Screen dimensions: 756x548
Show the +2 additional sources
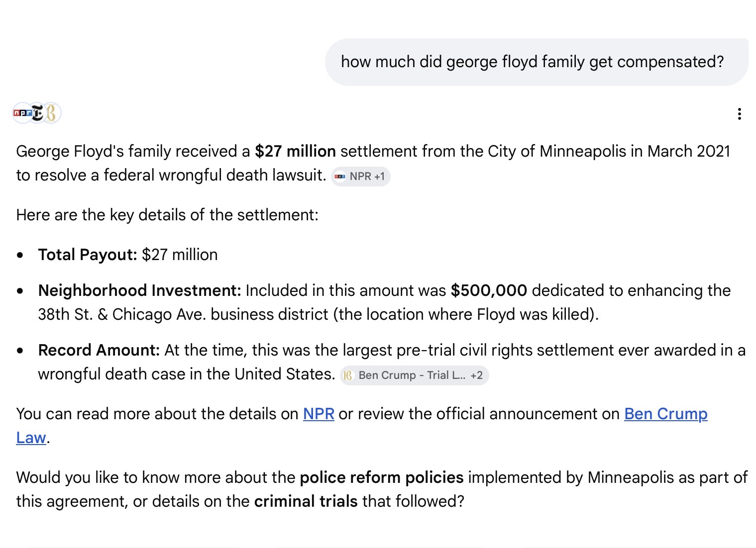476,375
